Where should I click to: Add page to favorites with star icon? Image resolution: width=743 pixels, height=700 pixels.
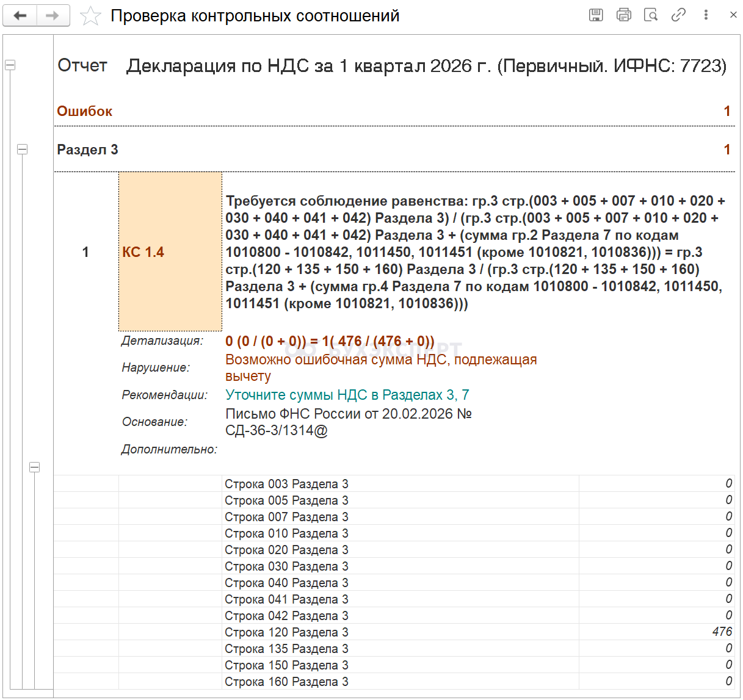click(x=90, y=16)
